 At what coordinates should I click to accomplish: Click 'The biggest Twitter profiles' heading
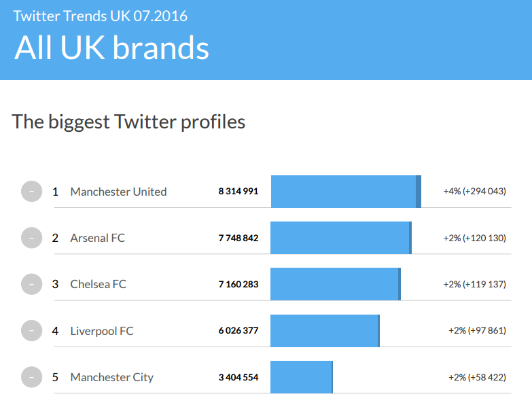click(x=128, y=122)
